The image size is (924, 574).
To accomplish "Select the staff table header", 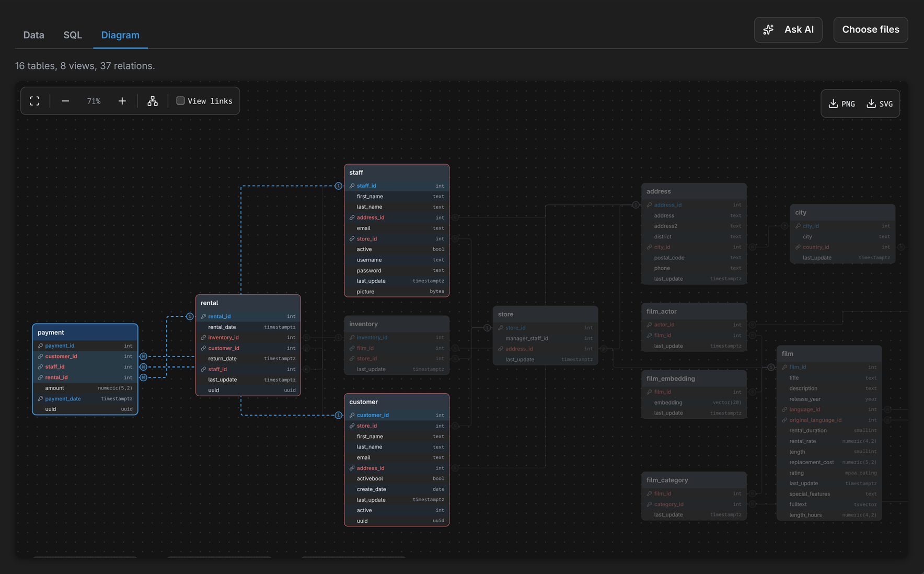I will [397, 173].
